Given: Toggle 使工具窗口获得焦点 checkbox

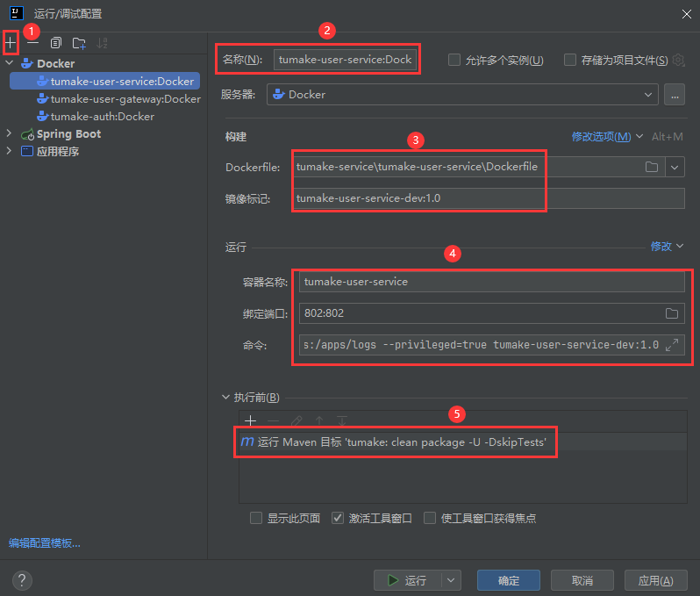Looking at the screenshot, I should tap(430, 518).
